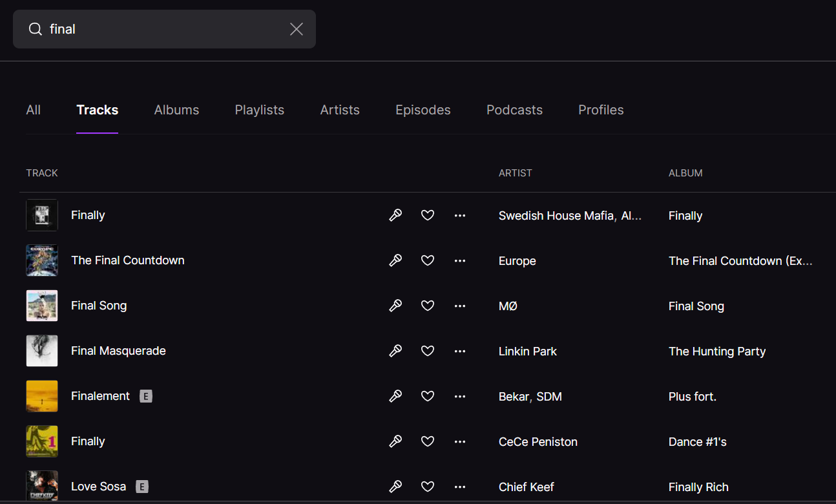
Task: Open more options for Final Song
Action: pos(460,306)
